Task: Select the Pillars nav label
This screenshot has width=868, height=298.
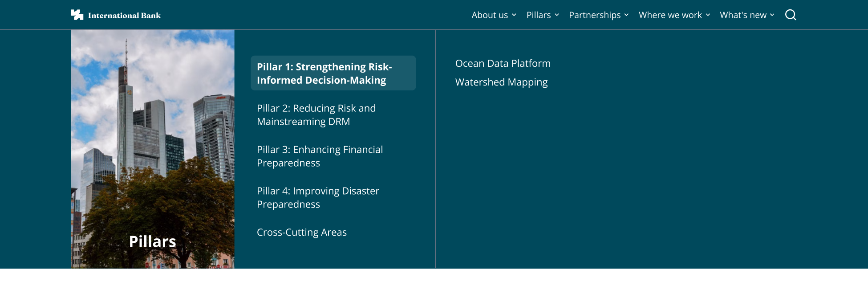Action: (539, 15)
